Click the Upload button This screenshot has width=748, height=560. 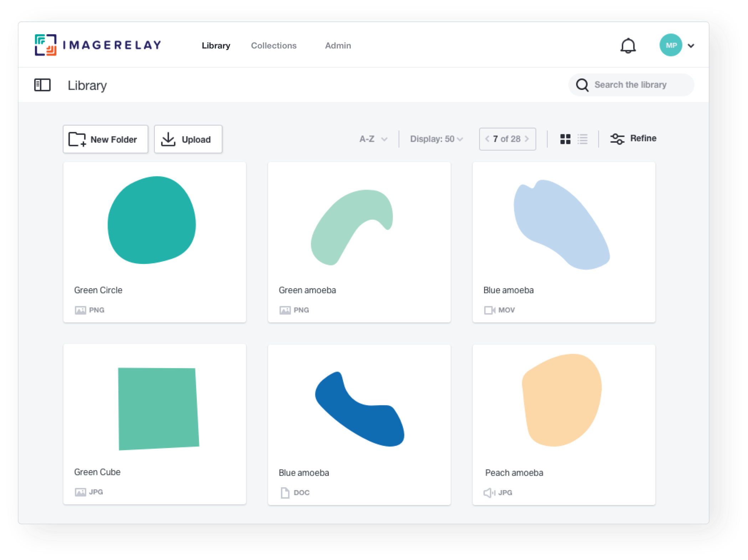click(x=188, y=139)
